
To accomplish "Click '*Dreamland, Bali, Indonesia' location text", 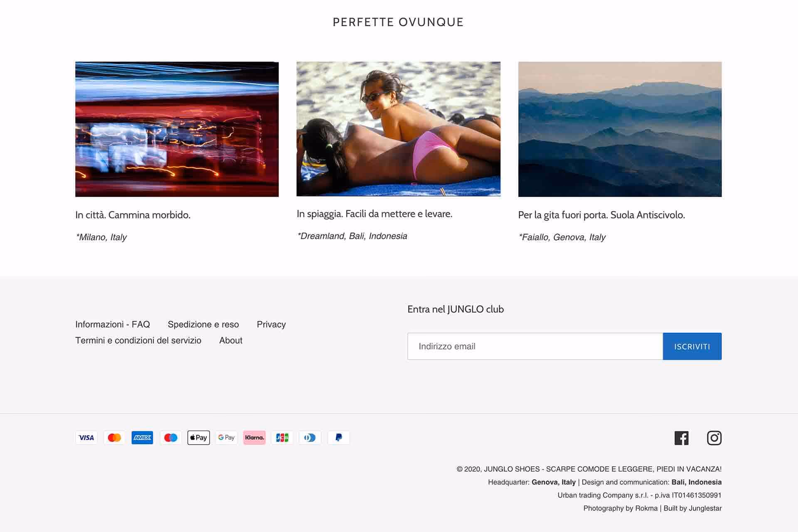I will [x=352, y=236].
